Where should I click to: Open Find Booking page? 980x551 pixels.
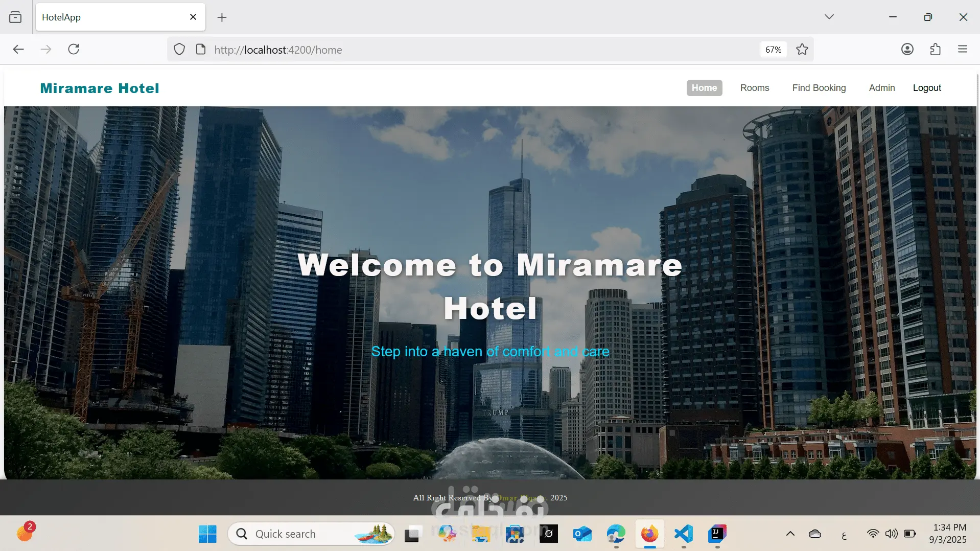point(819,88)
